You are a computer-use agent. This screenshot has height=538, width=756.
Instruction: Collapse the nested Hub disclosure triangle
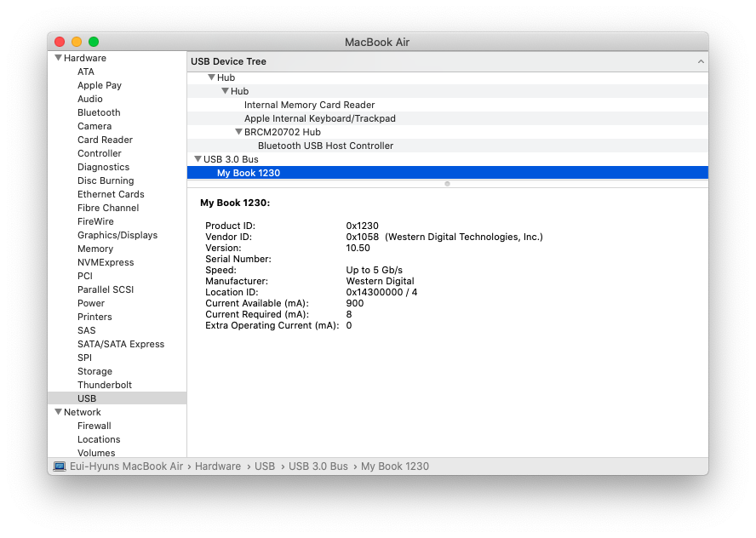click(x=225, y=90)
